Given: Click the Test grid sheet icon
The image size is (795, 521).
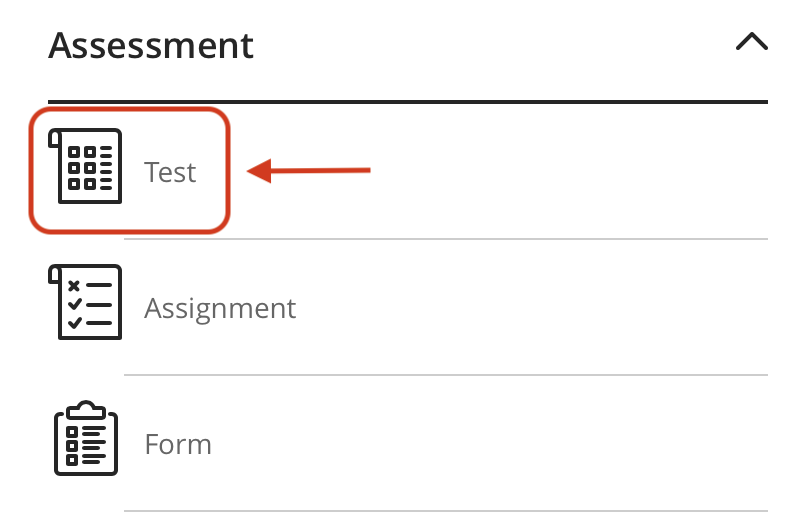Looking at the screenshot, I should tap(85, 166).
